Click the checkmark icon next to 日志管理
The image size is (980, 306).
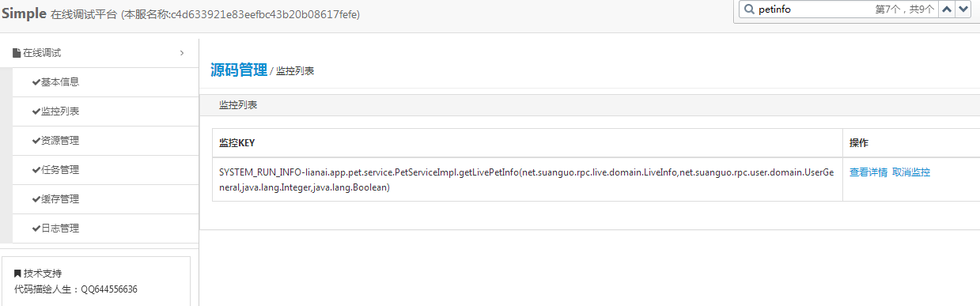point(36,228)
